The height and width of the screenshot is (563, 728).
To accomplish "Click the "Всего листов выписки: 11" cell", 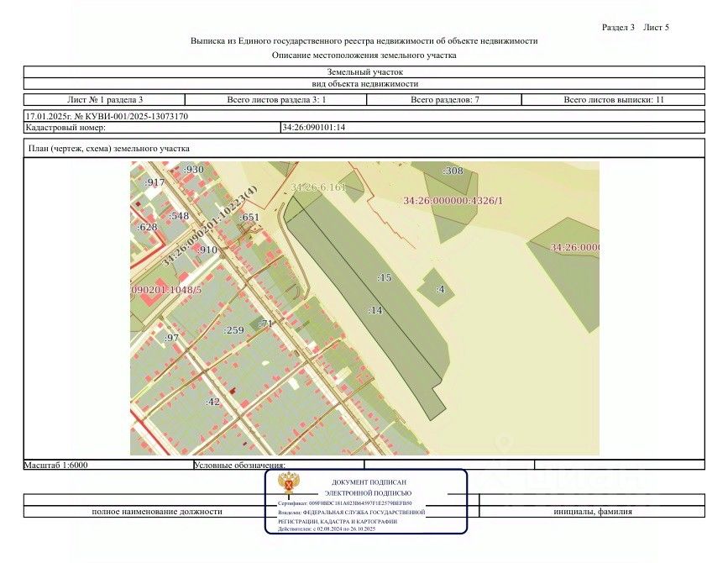I will [x=614, y=99].
